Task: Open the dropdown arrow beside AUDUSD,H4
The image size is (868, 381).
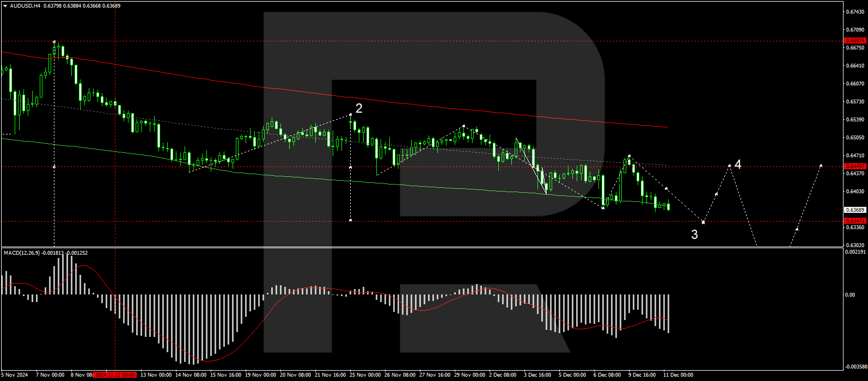Action: pos(5,6)
